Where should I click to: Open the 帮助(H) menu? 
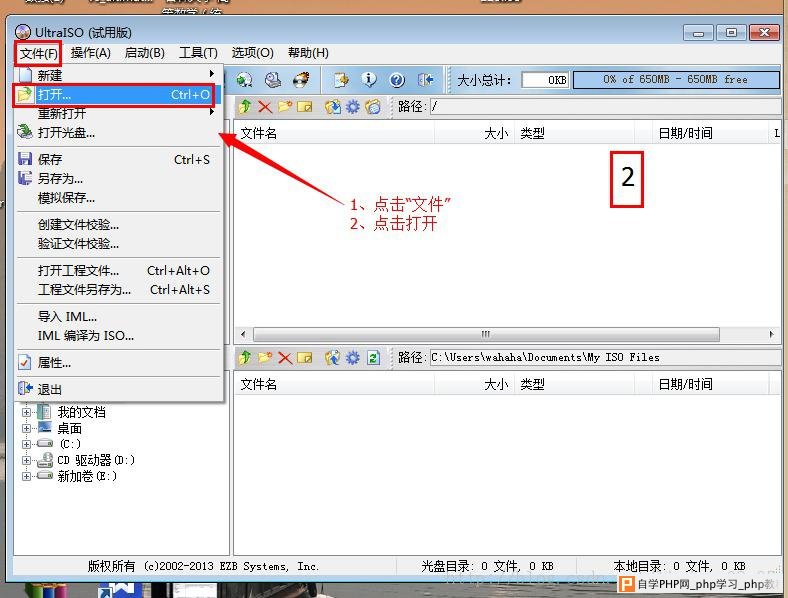click(308, 53)
